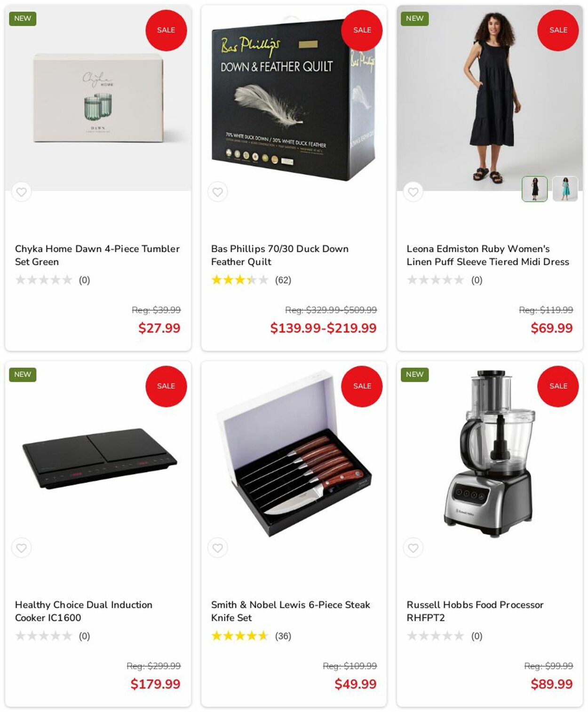This screenshot has height=712, width=588.
Task: Add Chyka Home Tumbler Set to wishlist
Action: pyautogui.click(x=21, y=192)
